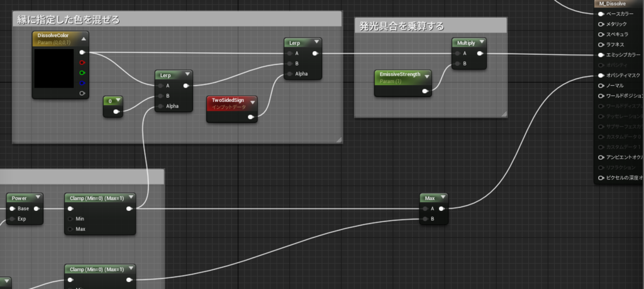644x289 pixels.
Task: Click the ワールドポジション input pin on M_Dissolve
Action: click(x=601, y=96)
